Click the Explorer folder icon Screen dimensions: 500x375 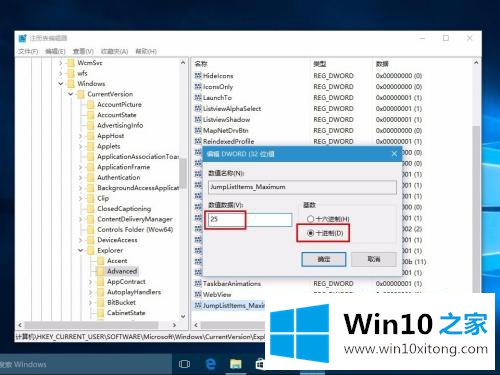(x=90, y=250)
